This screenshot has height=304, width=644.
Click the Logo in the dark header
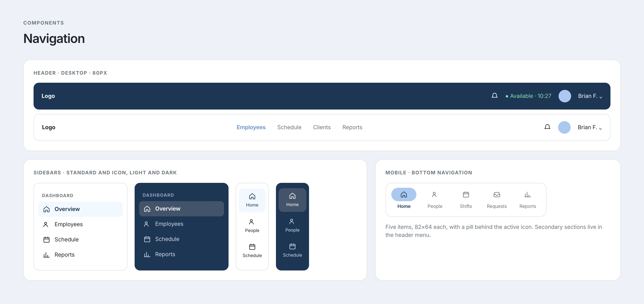click(x=48, y=96)
